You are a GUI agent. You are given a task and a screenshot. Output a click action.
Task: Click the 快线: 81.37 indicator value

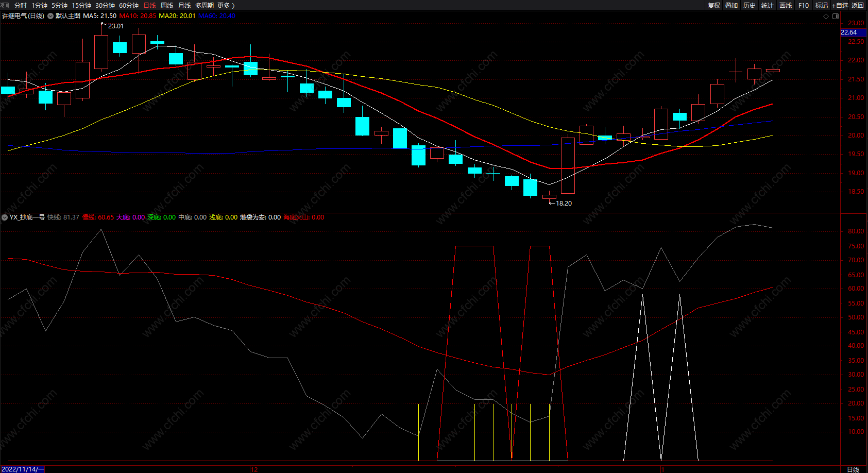63,217
